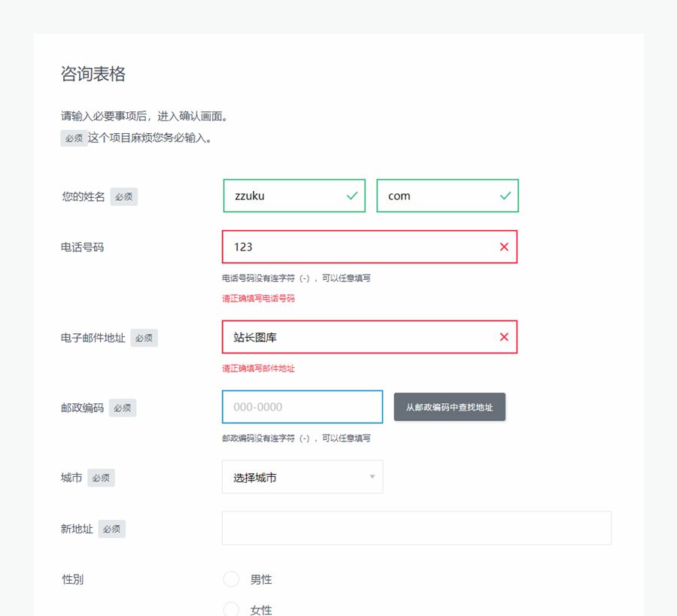Click the 必须 badge beside 邮政编码
The width and height of the screenshot is (677, 616).
[123, 408]
